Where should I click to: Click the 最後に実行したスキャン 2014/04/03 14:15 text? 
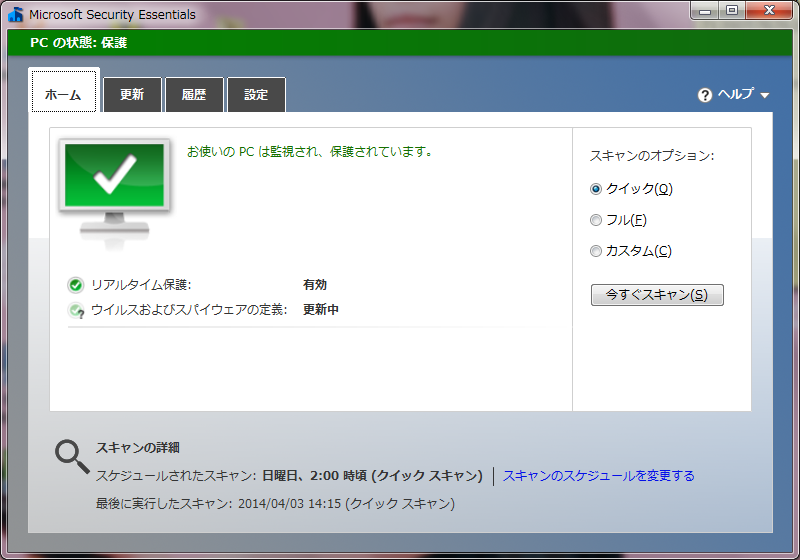(275, 504)
